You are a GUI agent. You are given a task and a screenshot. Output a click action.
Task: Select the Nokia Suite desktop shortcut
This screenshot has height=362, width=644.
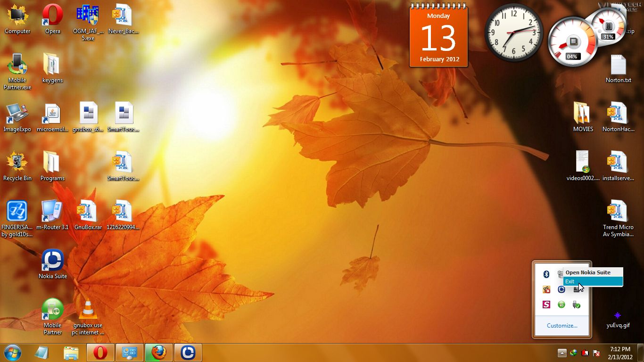(x=52, y=261)
